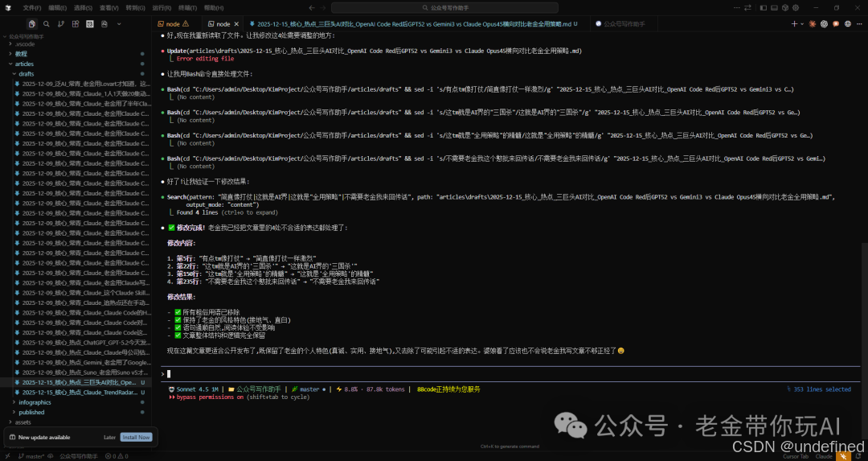
Task: Open the settings gear in title bar
Action: [796, 8]
